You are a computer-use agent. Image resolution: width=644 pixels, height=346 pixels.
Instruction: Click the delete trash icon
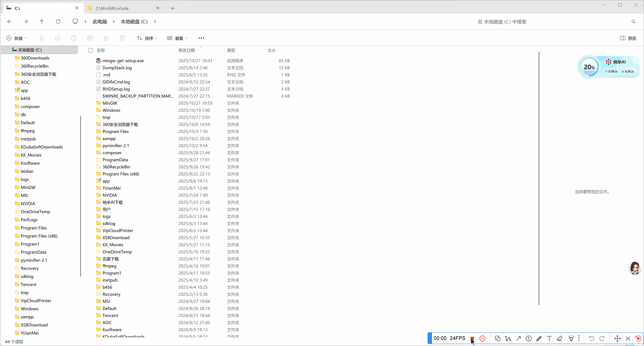click(x=122, y=38)
